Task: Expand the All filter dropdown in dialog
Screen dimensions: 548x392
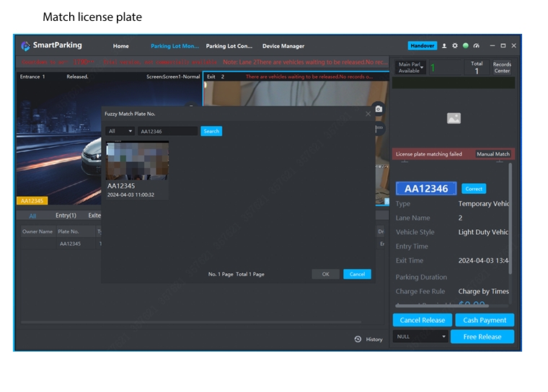Action: click(120, 131)
